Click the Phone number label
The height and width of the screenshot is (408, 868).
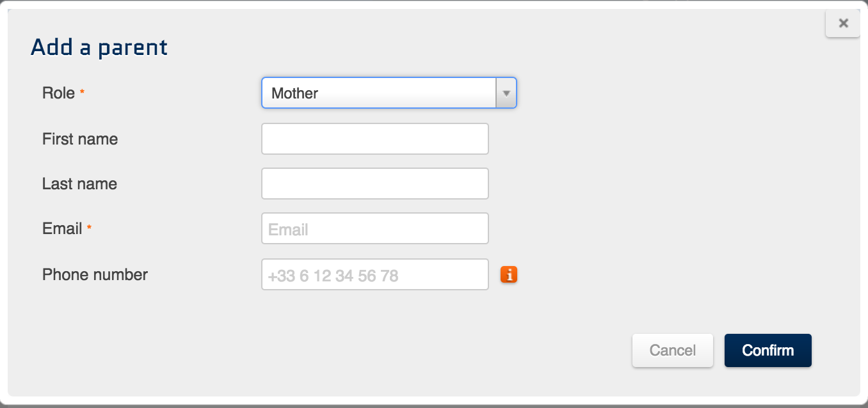[x=95, y=275]
